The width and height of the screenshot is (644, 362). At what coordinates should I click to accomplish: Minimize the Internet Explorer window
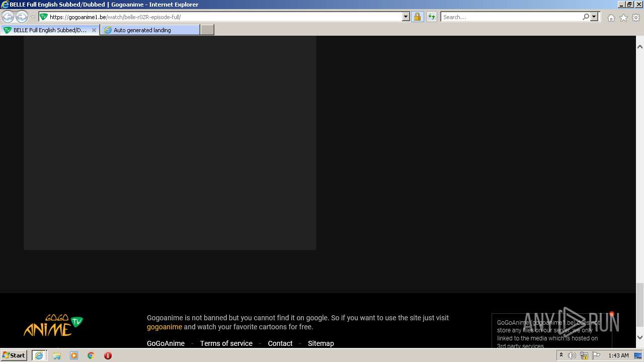(x=621, y=4)
